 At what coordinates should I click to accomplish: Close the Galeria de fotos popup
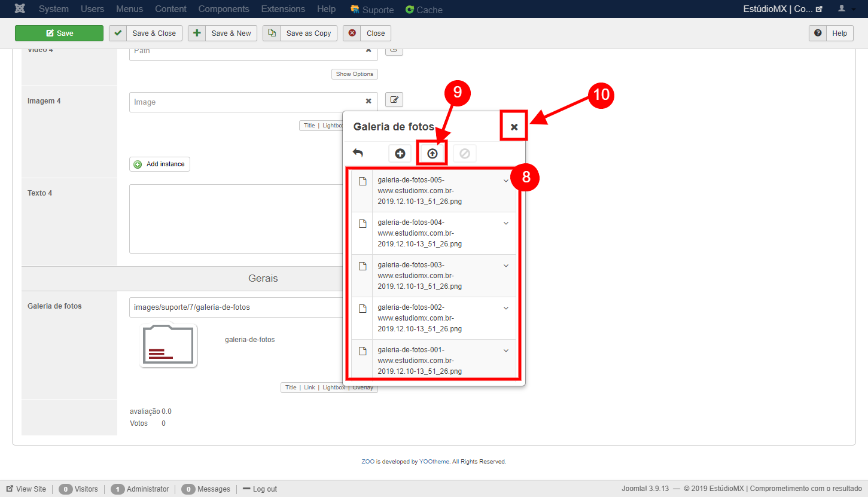[x=514, y=127]
